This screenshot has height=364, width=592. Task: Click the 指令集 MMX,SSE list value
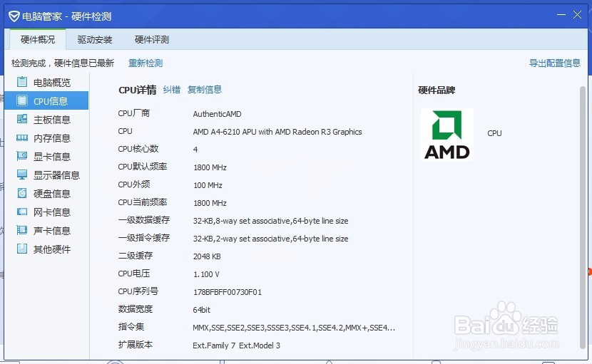coord(294,328)
